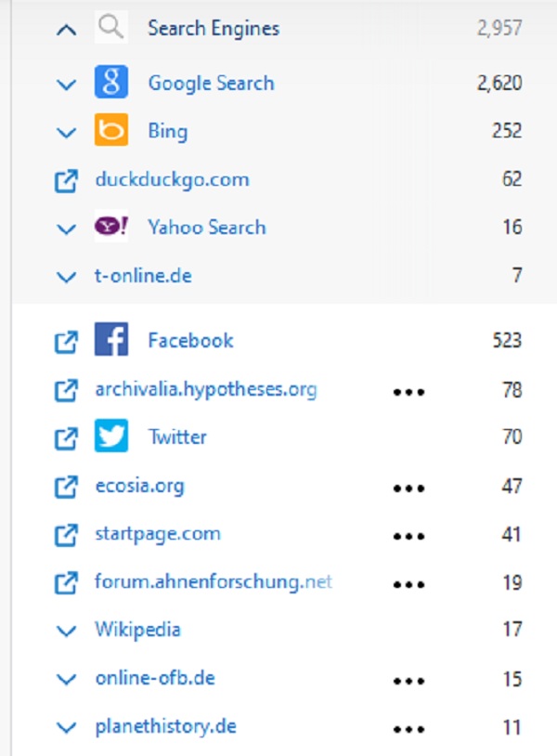This screenshot has height=756, width=557.
Task: Open the archivalia.hypotheses.org link
Action: pyautogui.click(x=205, y=389)
